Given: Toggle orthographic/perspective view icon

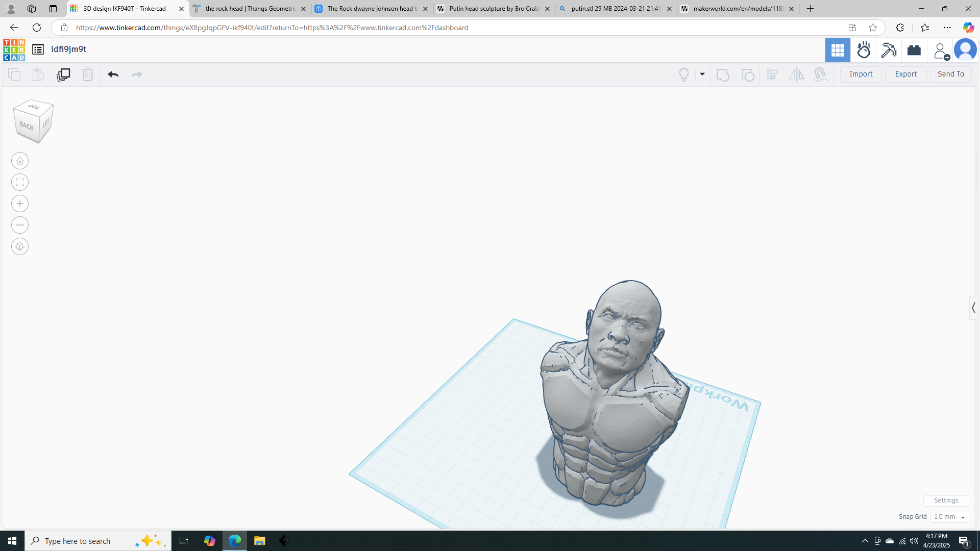Looking at the screenshot, I should tap(20, 247).
